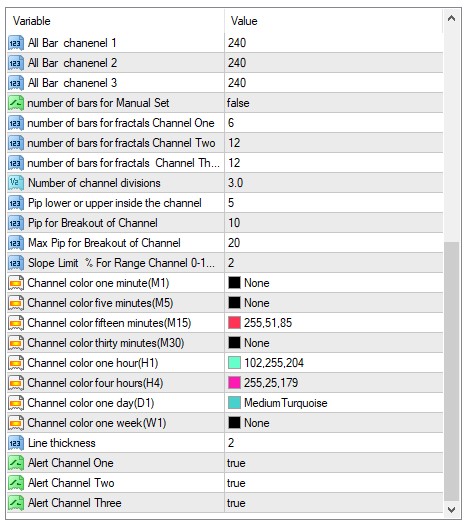Image resolution: width=470 pixels, height=526 pixels.
Task: Open the None color value for one week(W1)
Action: (334, 423)
